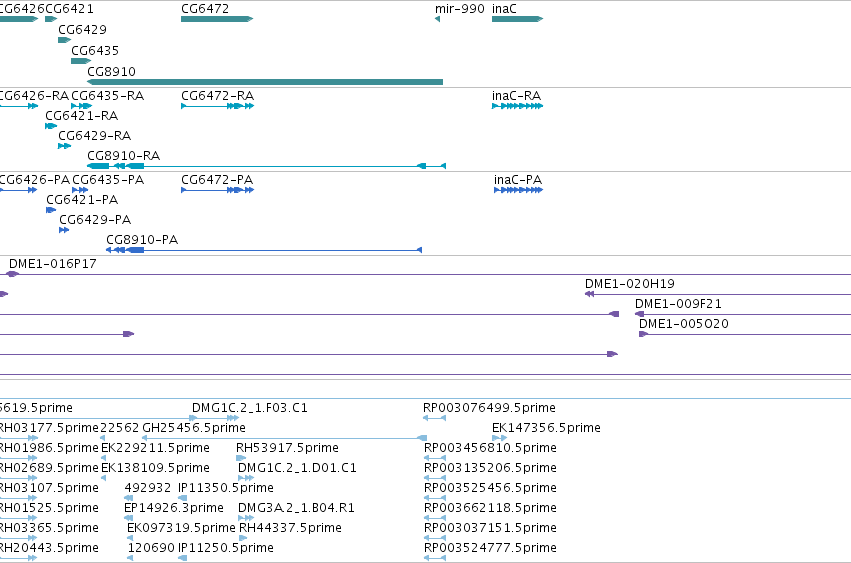This screenshot has height=563, width=851.
Task: Click the CG6435 gene label
Action: [x=95, y=50]
